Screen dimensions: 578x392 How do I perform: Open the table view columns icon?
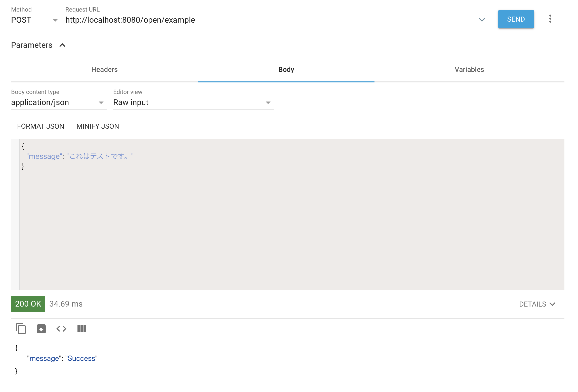82,328
